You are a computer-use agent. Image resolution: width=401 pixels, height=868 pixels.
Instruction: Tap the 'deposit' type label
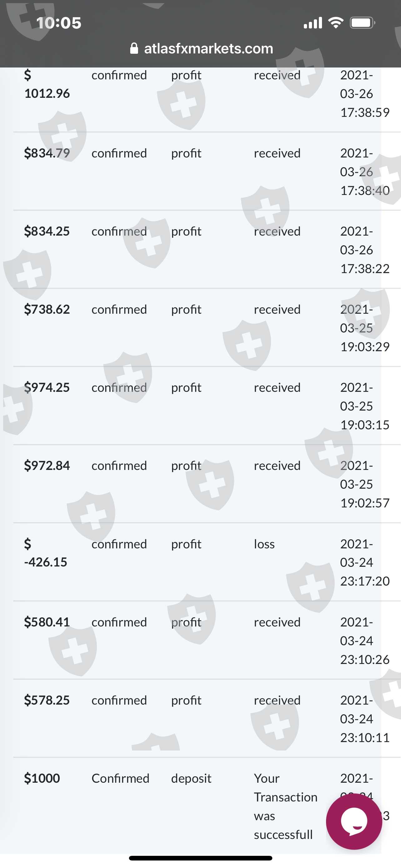(x=191, y=779)
